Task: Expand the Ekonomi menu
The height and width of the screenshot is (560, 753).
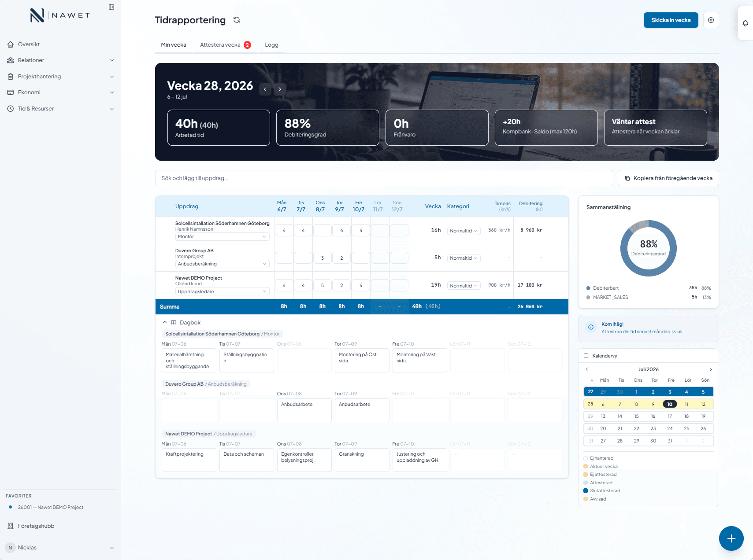Action: (x=112, y=92)
